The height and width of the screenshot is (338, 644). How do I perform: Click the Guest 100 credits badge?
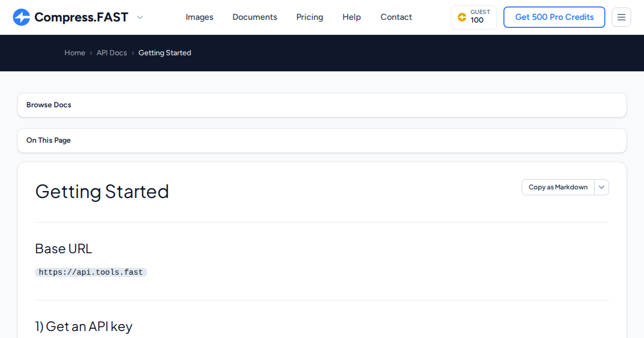[474, 17]
